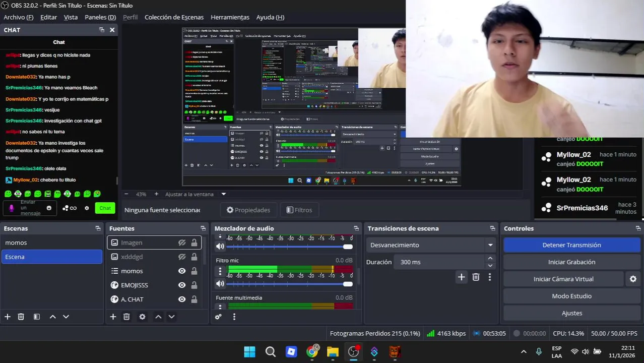Image resolution: width=644 pixels, height=363 pixels.
Task: Send message with green Chat button
Action: pos(105,208)
